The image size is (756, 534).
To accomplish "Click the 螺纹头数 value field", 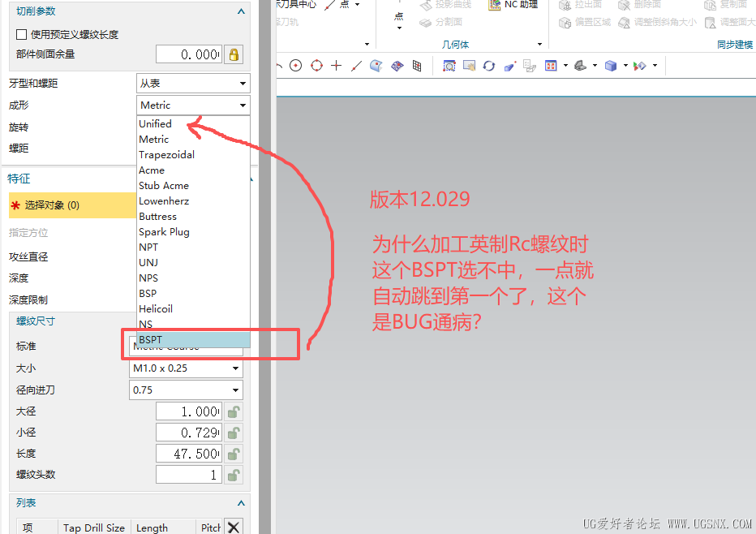I will point(189,475).
